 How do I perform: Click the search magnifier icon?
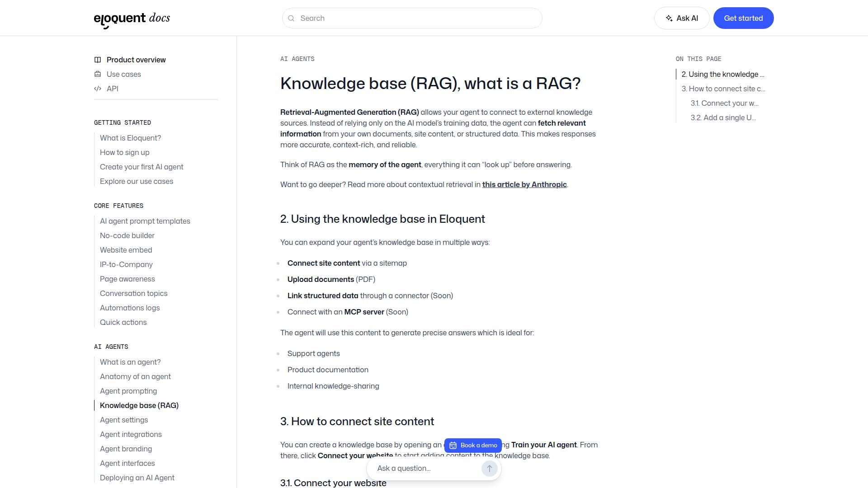click(x=291, y=18)
